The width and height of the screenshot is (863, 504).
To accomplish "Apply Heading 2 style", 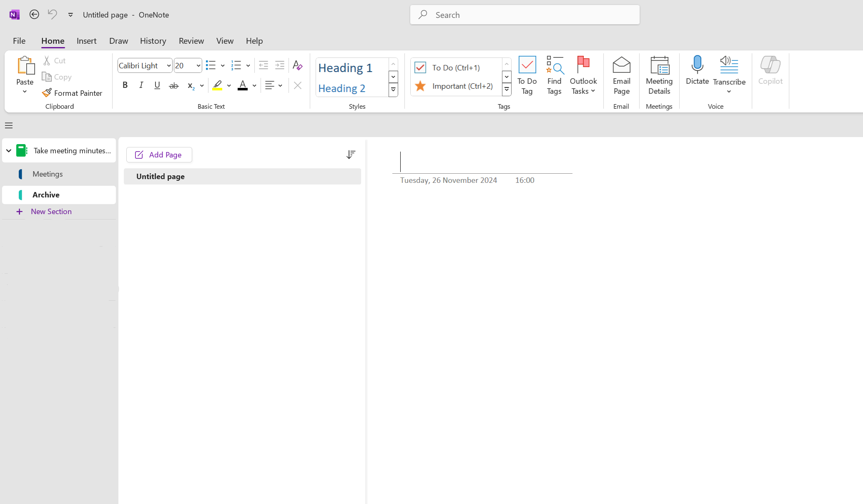I will [x=352, y=88].
